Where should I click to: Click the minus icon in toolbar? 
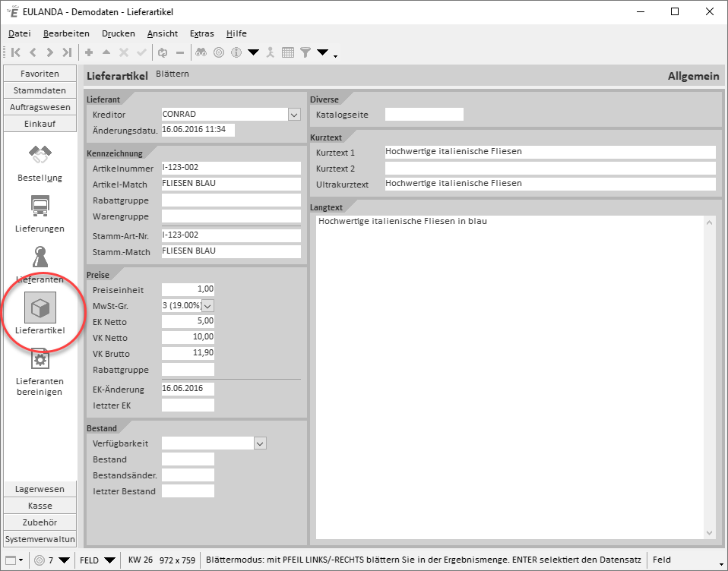click(x=180, y=52)
